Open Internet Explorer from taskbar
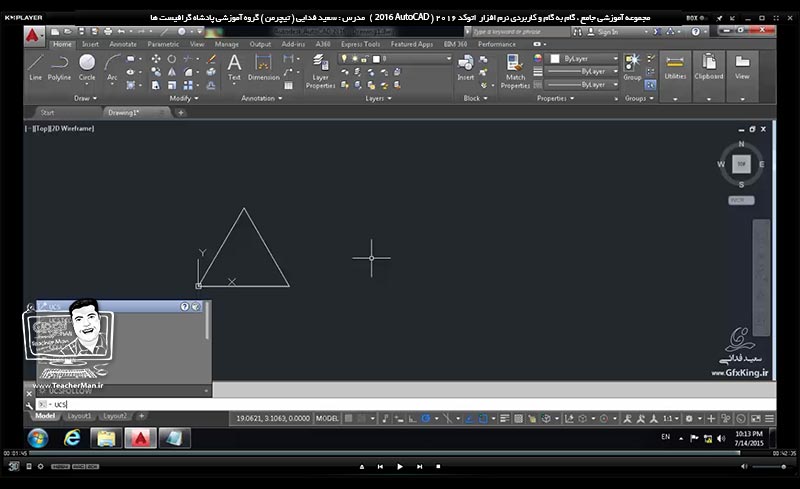The height and width of the screenshot is (489, 800). pyautogui.click(x=72, y=438)
